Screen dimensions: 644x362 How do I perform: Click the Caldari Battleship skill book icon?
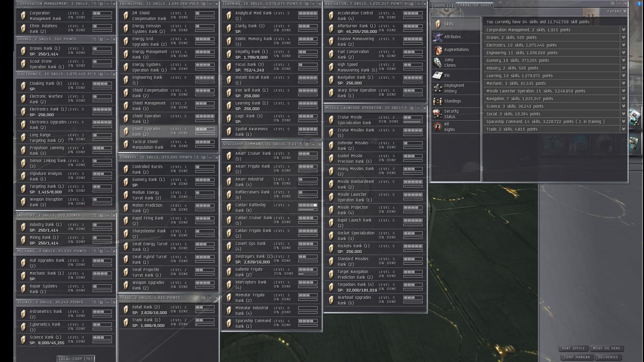[229, 208]
